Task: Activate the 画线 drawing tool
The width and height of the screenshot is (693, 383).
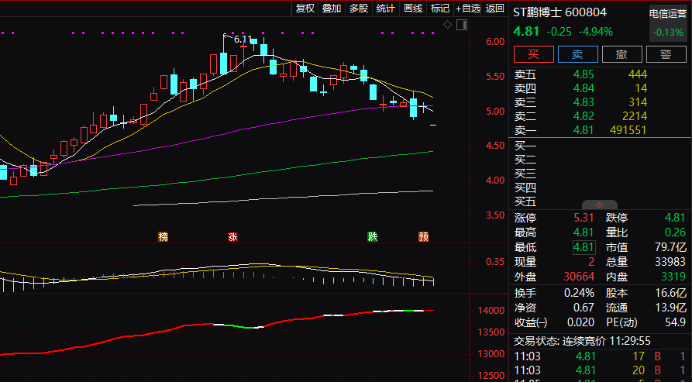Action: click(413, 8)
